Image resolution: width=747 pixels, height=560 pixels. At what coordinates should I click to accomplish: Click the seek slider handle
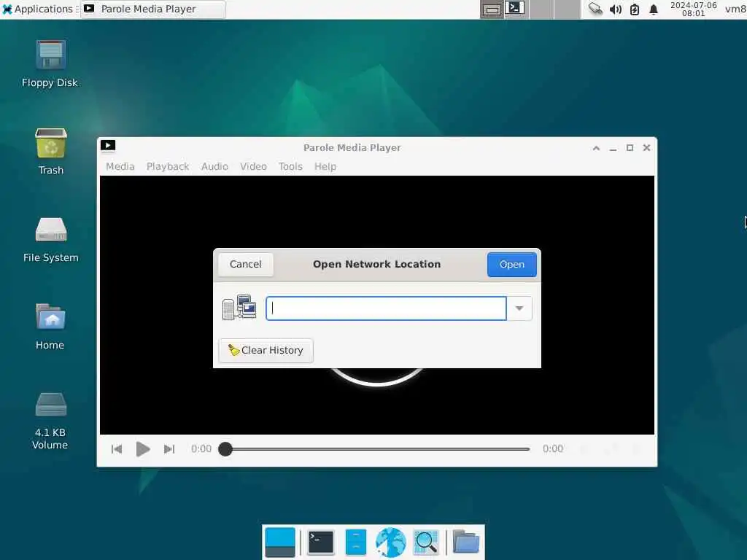225,449
